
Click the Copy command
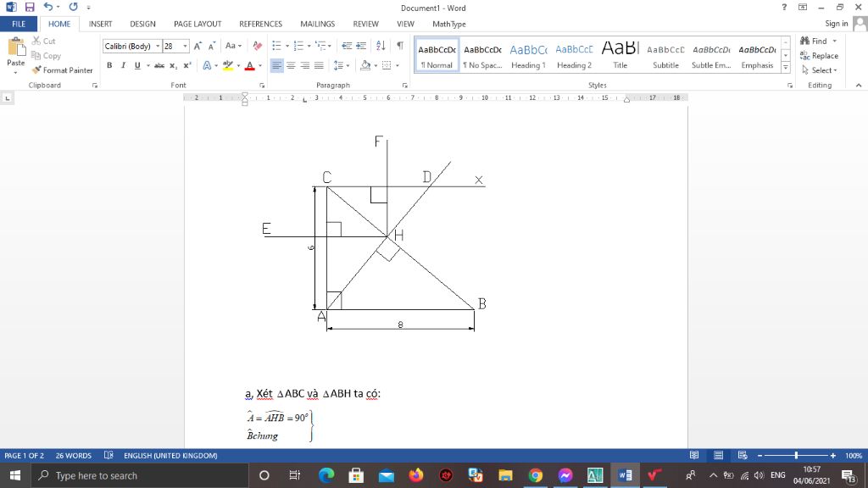click(x=46, y=55)
